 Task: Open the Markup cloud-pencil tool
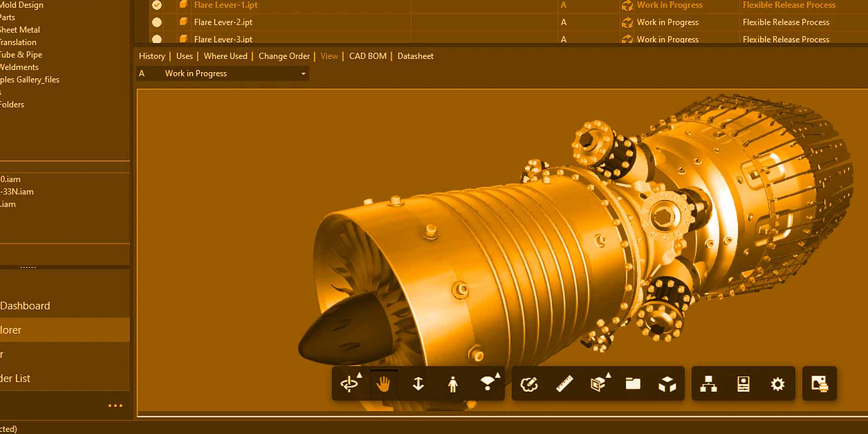(x=529, y=384)
